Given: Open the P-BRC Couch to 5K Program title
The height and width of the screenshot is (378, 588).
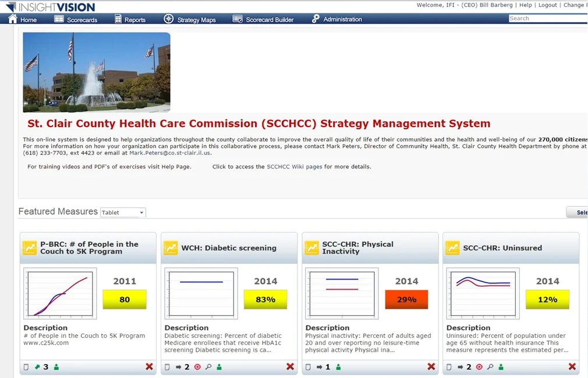Looking at the screenshot, I should click(89, 248).
